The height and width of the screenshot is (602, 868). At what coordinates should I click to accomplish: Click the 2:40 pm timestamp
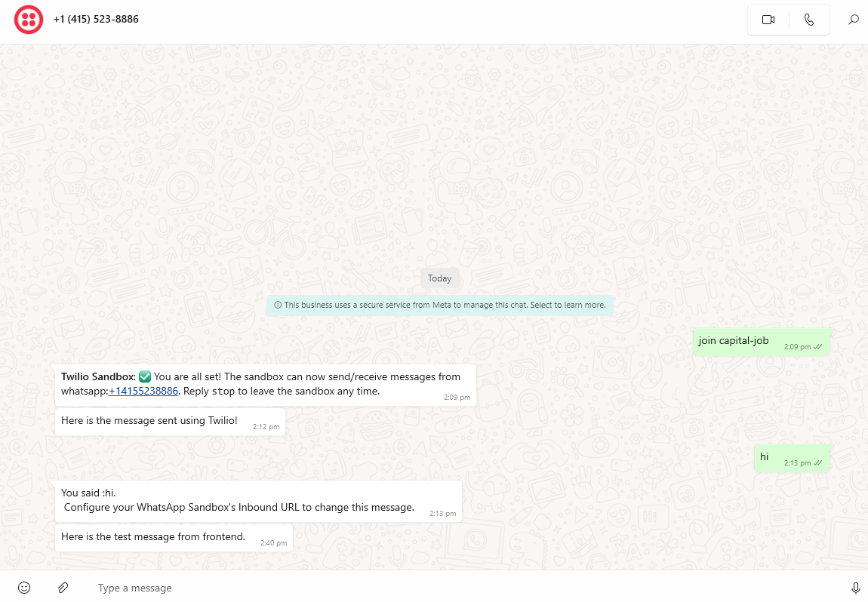point(272,541)
